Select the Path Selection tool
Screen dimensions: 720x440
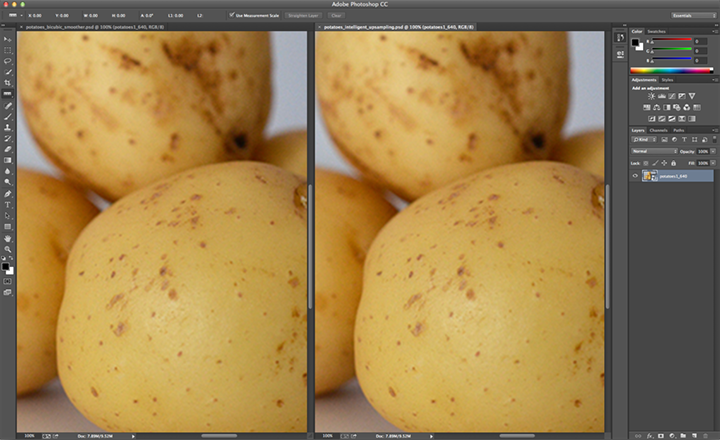(x=7, y=216)
